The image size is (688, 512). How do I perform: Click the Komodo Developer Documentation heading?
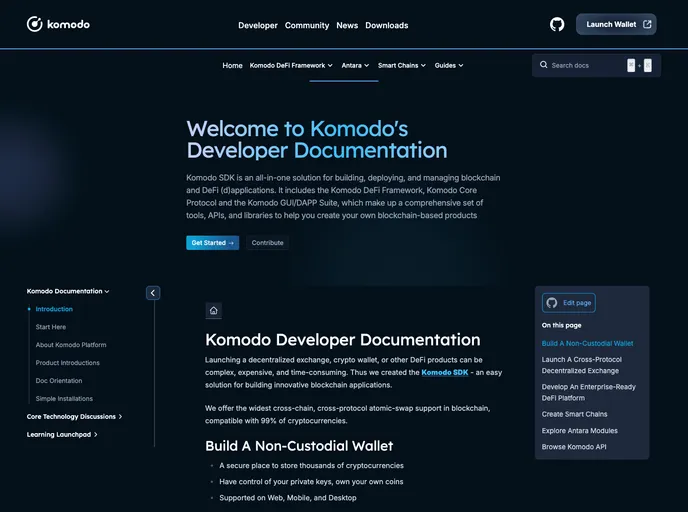(x=343, y=340)
